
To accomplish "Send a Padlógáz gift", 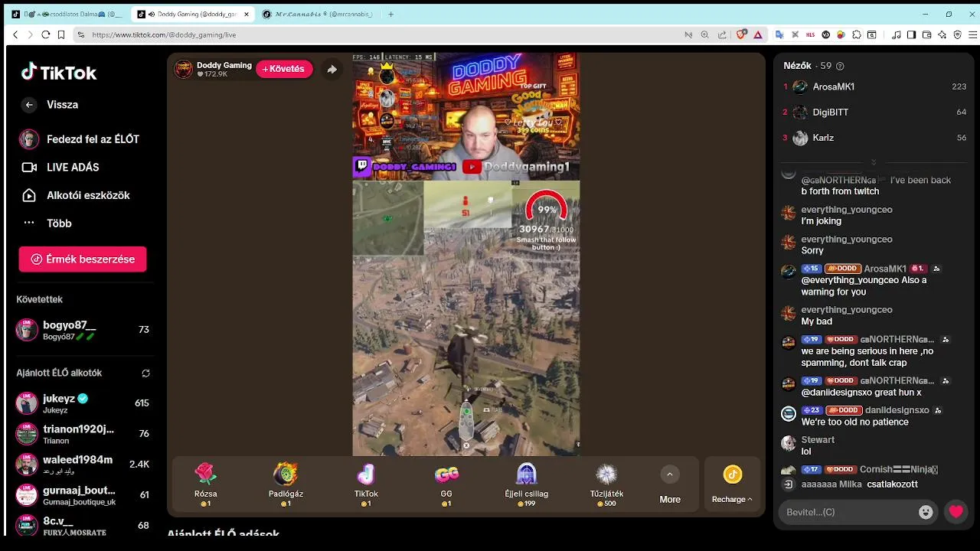I will point(286,484).
